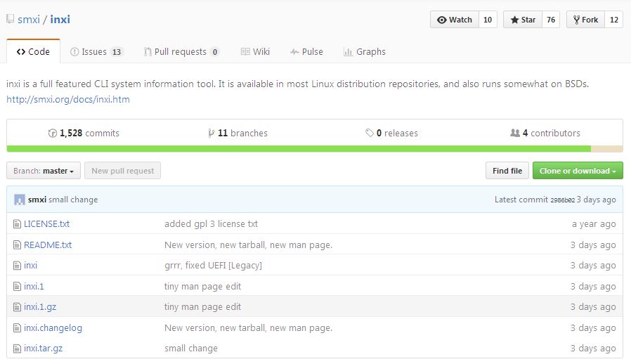The width and height of the screenshot is (631, 364).
Task: Click the tan segment of the language bar
Action: (x=607, y=149)
